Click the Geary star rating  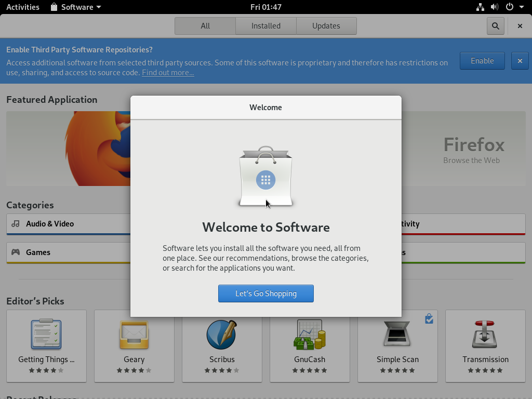click(x=134, y=370)
